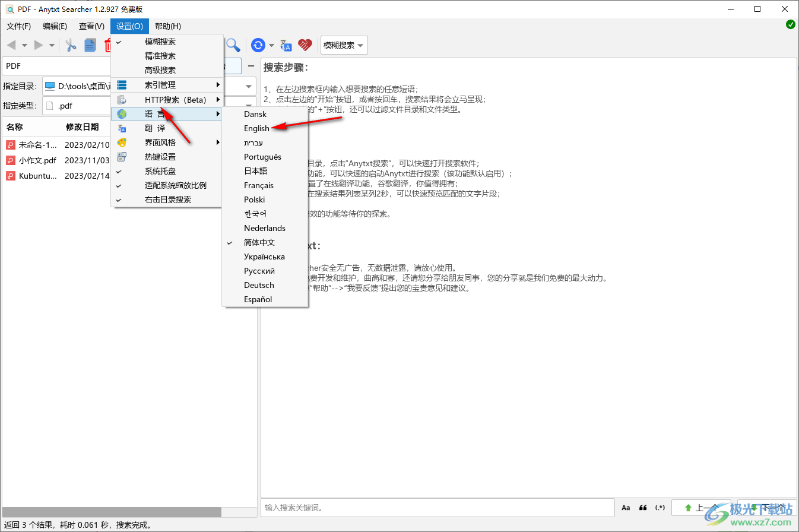Choose Español language
Screen dimensions: 799x532
click(x=265, y=299)
